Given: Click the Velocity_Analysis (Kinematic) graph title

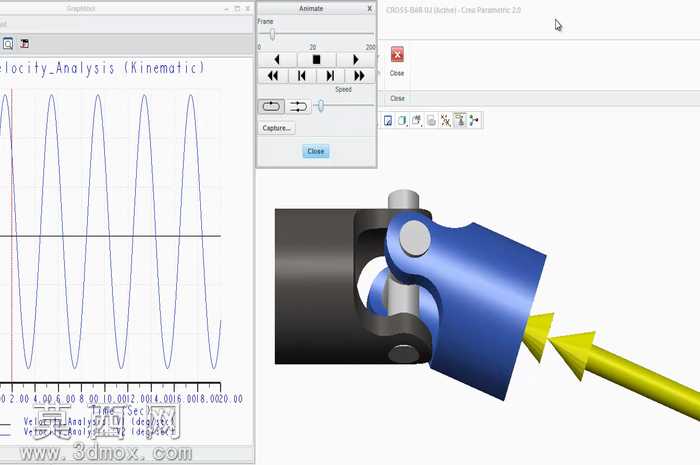Looking at the screenshot, I should click(102, 68).
